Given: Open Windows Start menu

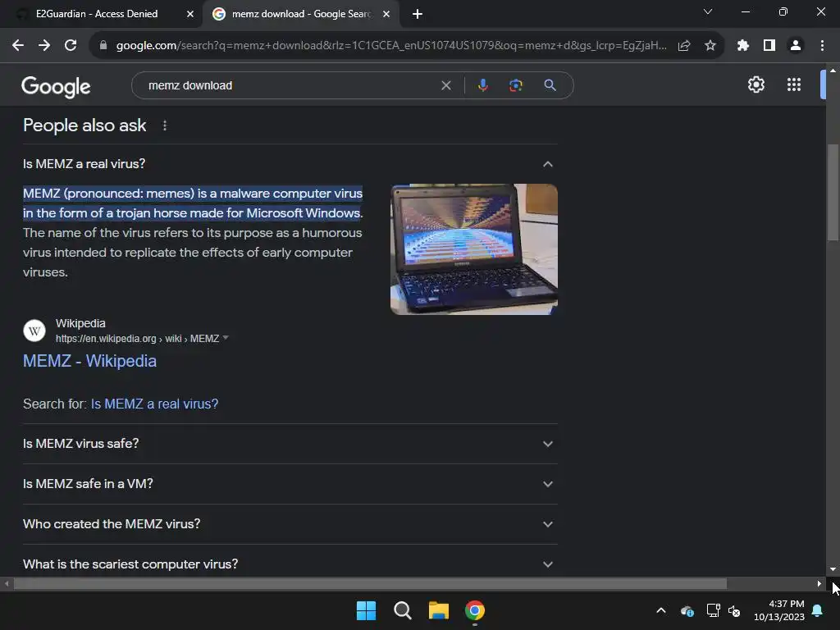Looking at the screenshot, I should (x=367, y=610).
